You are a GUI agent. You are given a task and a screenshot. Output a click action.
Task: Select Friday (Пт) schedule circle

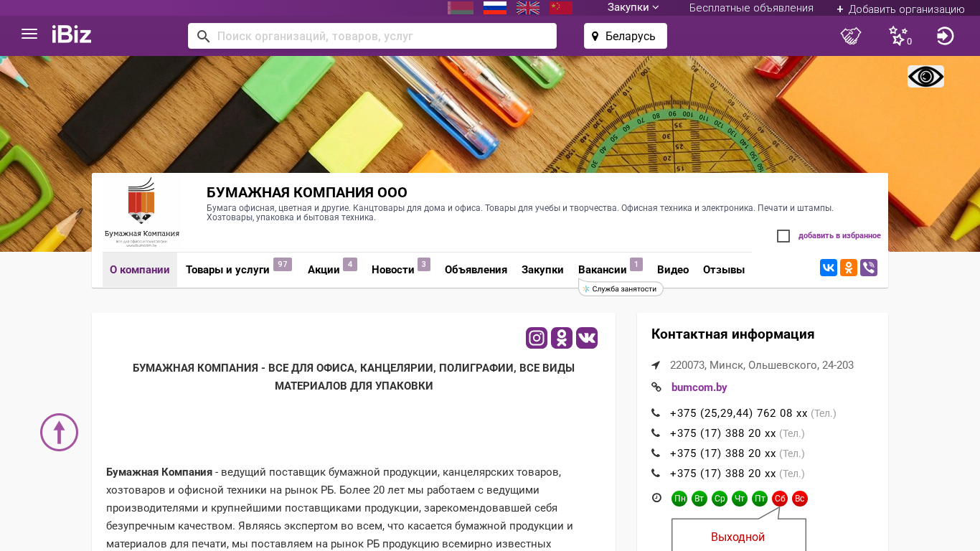(760, 499)
